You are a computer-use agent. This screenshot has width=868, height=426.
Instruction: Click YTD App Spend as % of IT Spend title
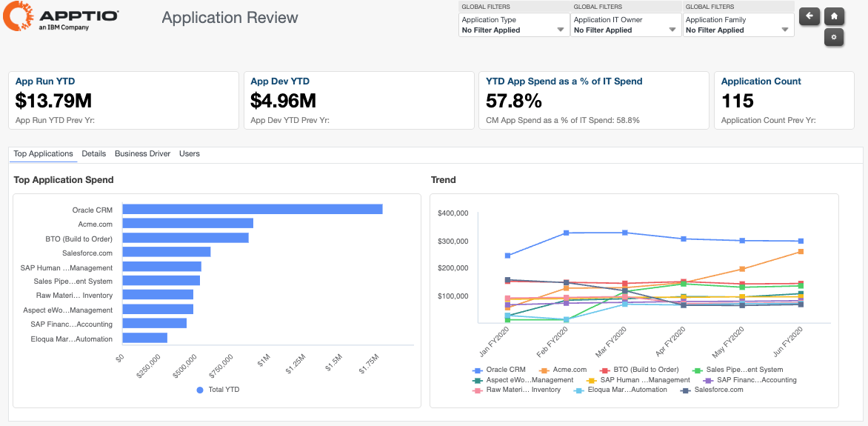point(564,81)
